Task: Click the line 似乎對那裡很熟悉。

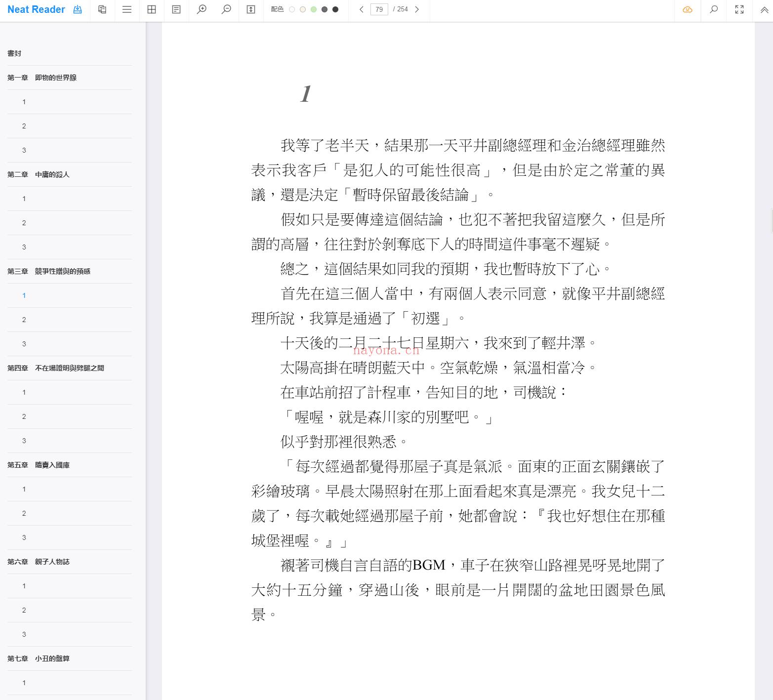Action: point(344,442)
